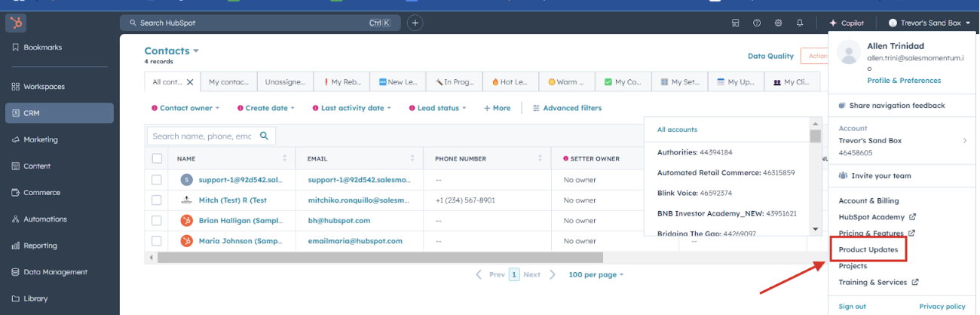Click the Advanced filters button
This screenshot has width=980, height=315.
[567, 109]
